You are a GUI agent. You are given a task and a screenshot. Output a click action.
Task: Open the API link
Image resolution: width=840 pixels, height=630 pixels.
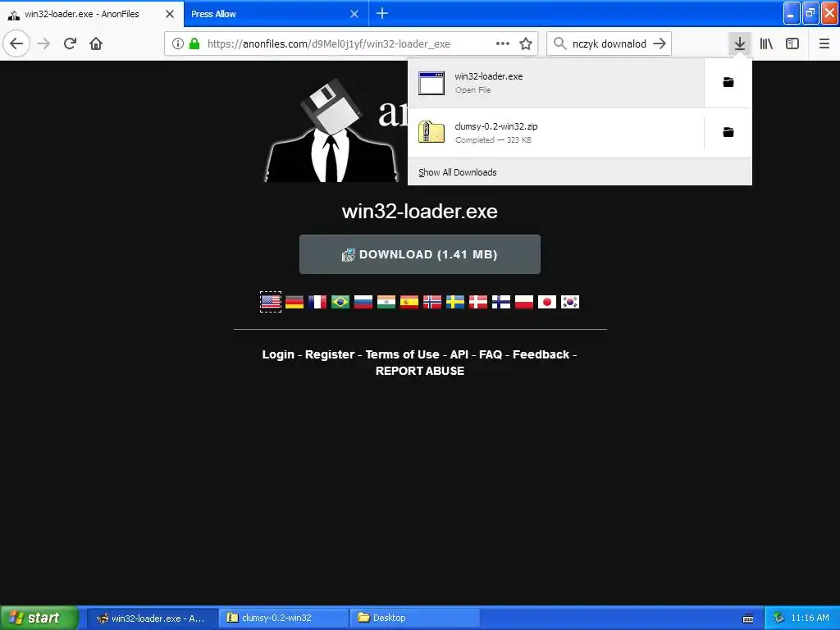tap(459, 354)
